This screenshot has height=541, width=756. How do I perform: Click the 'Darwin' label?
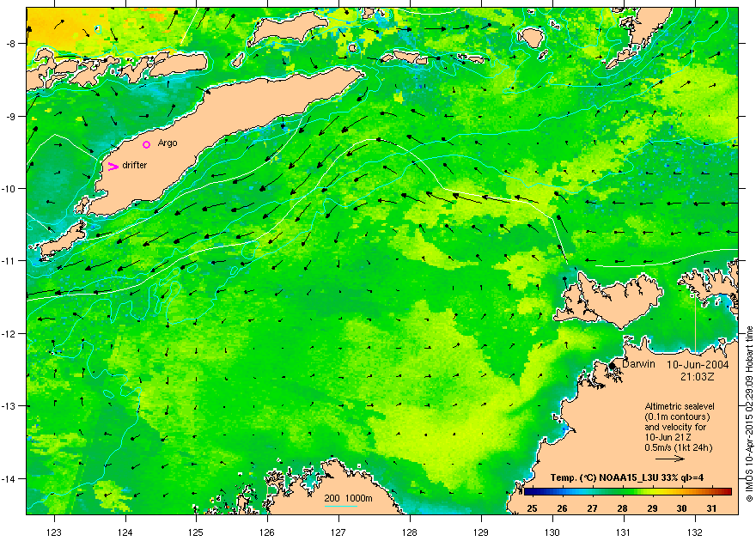tap(639, 364)
